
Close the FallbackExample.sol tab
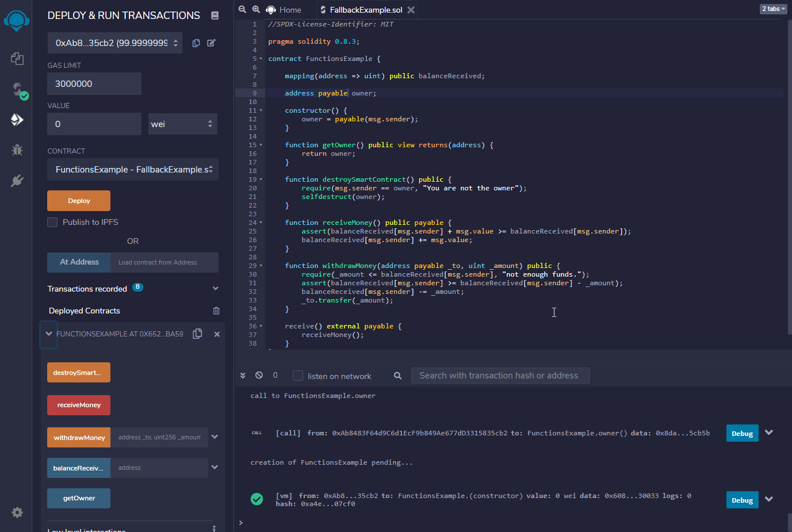[411, 10]
